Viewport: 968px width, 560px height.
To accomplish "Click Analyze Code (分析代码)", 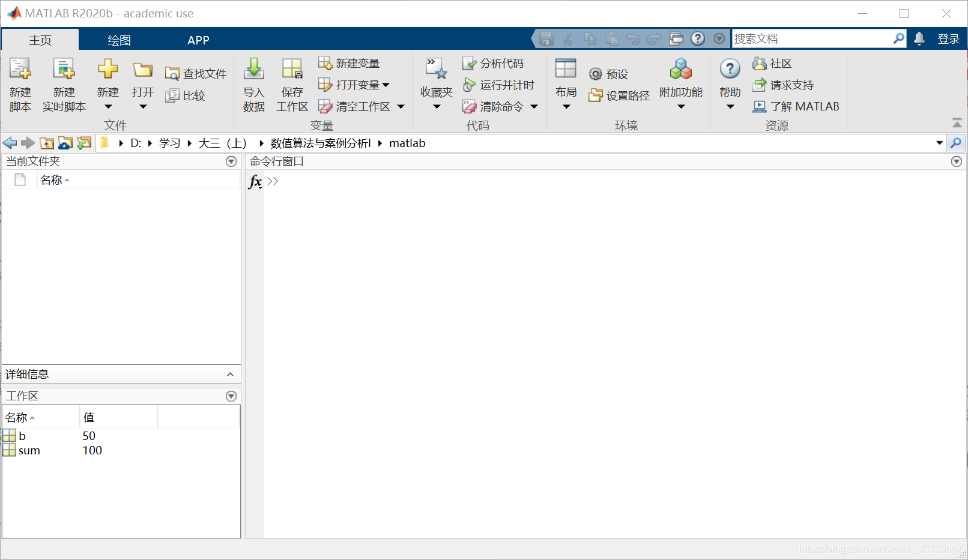I will coord(493,63).
